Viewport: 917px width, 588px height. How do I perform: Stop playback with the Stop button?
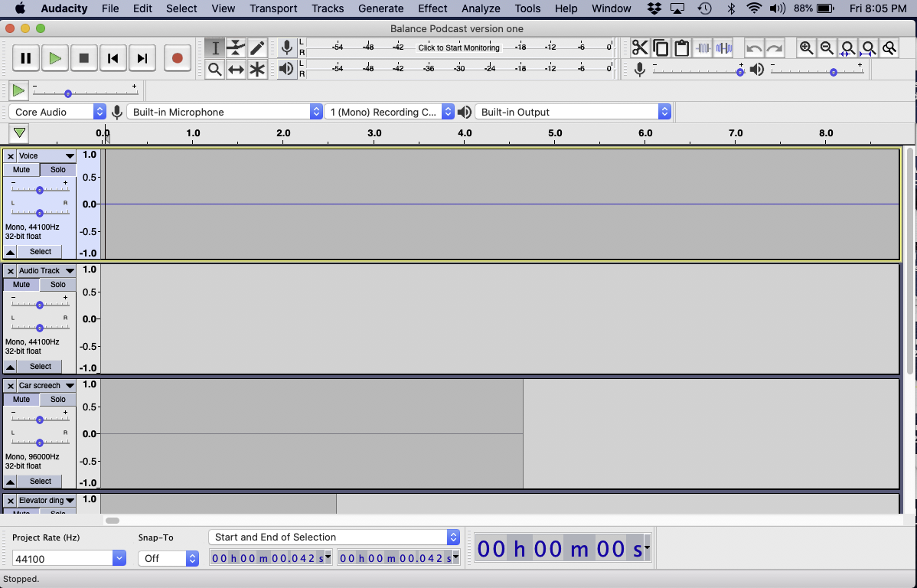coord(84,58)
